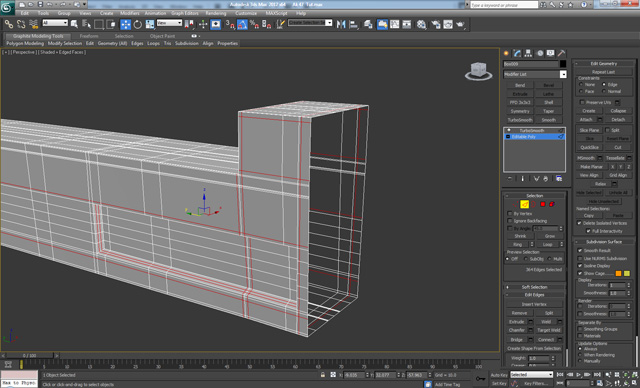Select the Normal constraint radio button
Screen dimensions: 640x388
pyautogui.click(x=604, y=91)
